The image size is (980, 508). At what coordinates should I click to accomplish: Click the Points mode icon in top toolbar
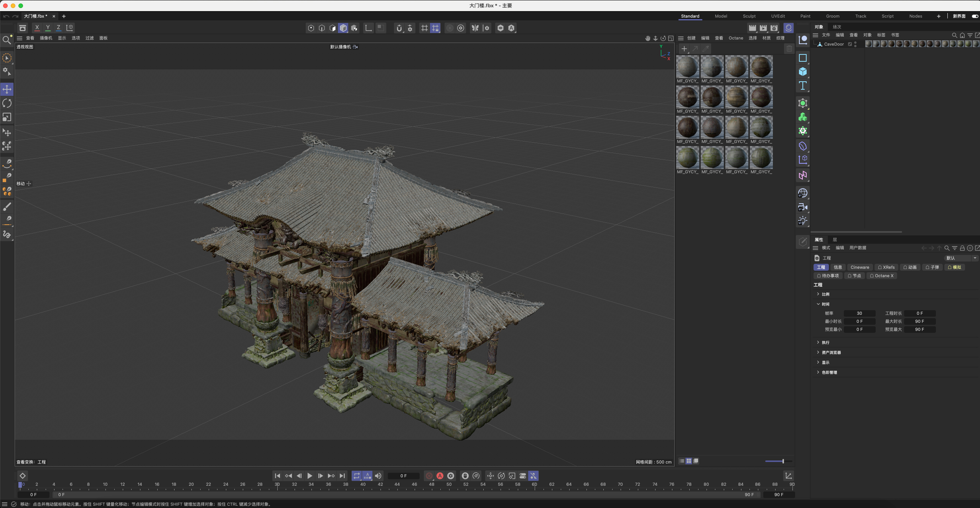coord(311,28)
